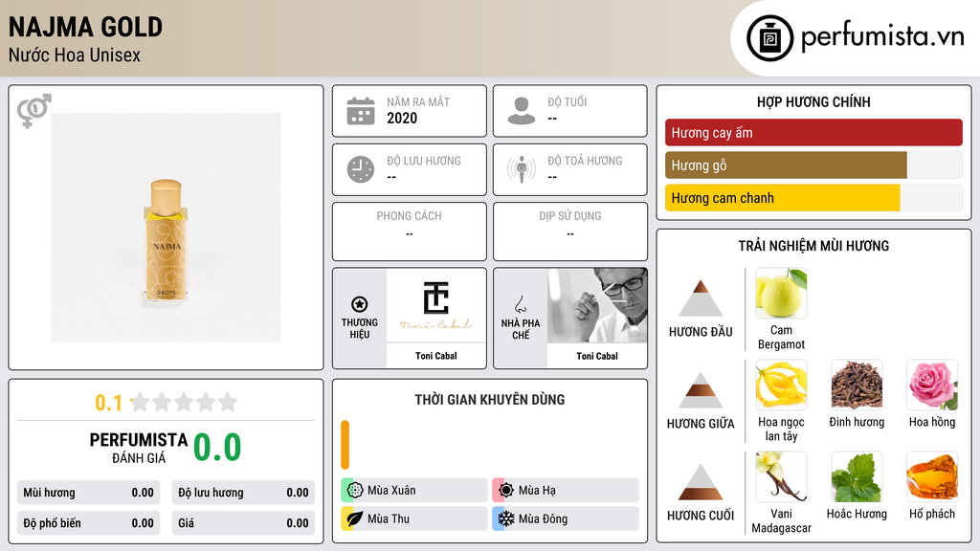This screenshot has width=980, height=551.
Task: Click the Hương cay ấm red bar
Action: 813,132
